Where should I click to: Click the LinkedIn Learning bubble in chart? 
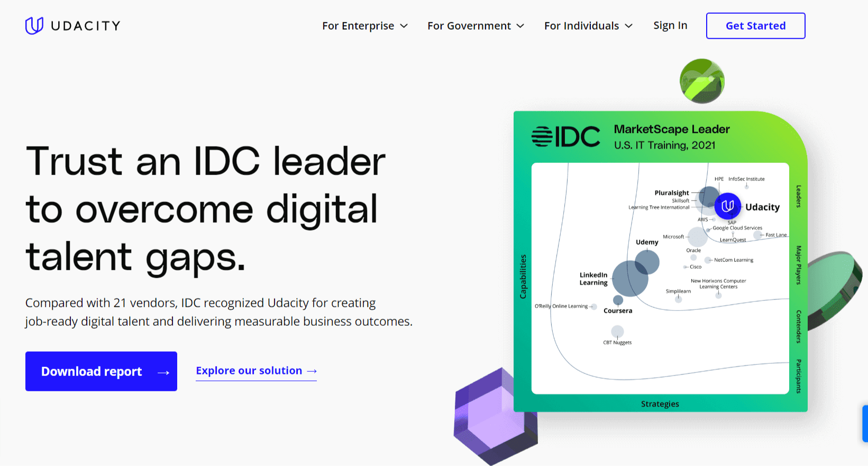(x=629, y=279)
